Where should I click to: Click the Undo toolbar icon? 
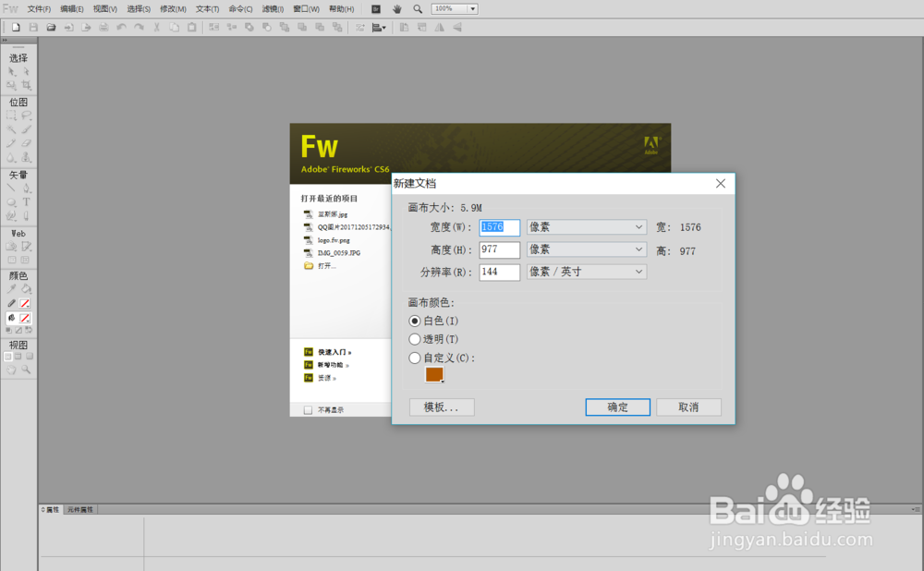pos(121,27)
